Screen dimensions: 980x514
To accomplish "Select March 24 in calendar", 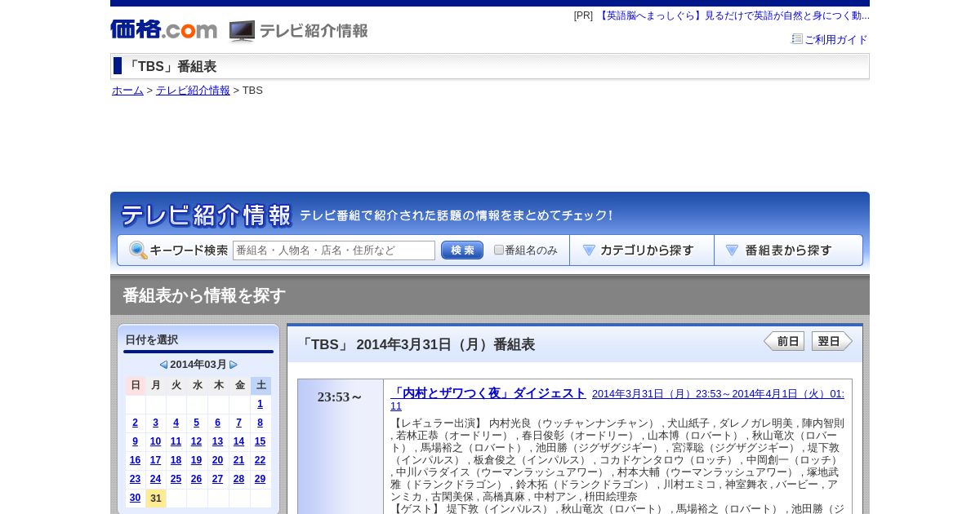I will (155, 479).
